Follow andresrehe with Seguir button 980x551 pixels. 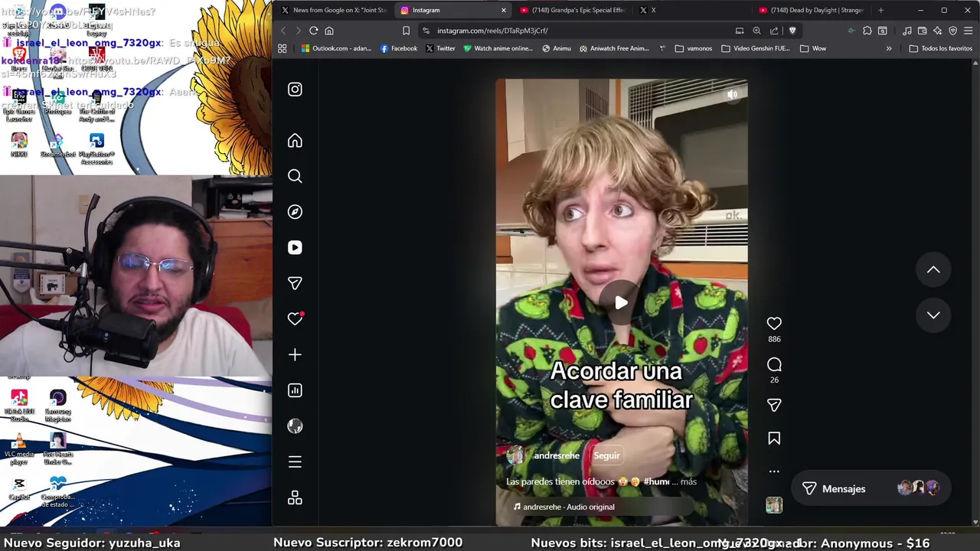coord(606,455)
